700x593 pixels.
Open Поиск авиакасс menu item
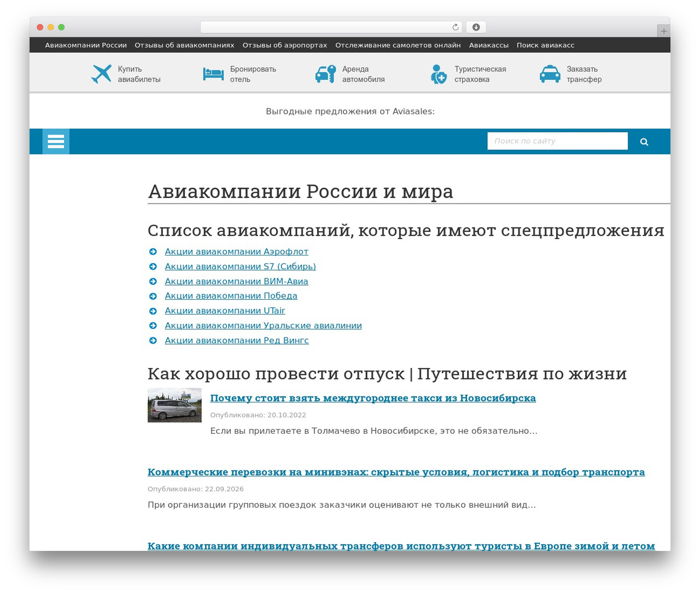click(546, 45)
